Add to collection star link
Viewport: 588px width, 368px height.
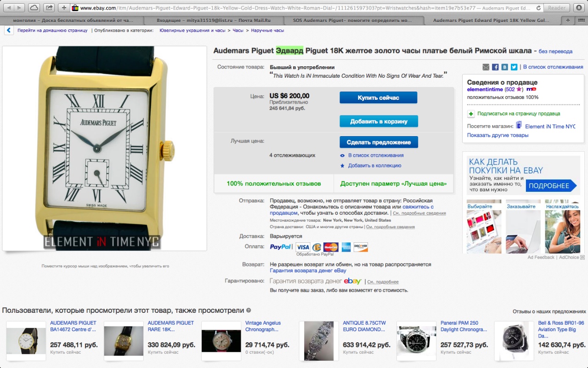[x=371, y=166]
